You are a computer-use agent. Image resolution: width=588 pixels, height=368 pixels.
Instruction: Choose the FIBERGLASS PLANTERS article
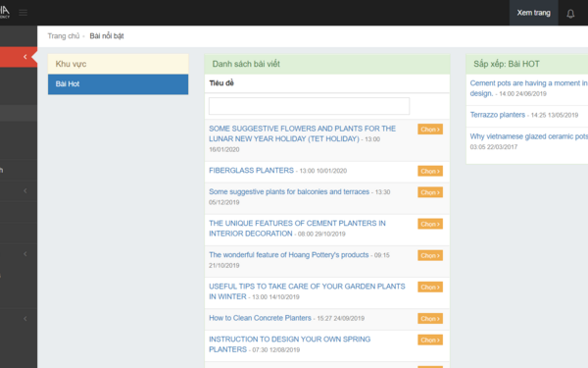(x=430, y=171)
